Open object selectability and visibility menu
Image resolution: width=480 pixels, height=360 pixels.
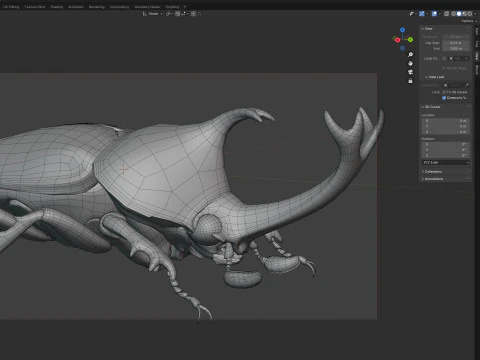click(x=413, y=14)
